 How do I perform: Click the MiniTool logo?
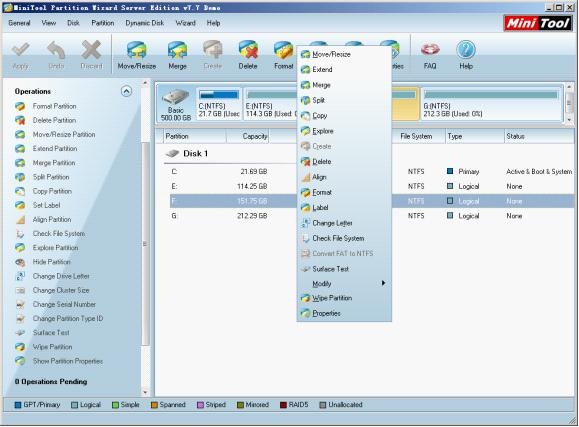tap(537, 23)
